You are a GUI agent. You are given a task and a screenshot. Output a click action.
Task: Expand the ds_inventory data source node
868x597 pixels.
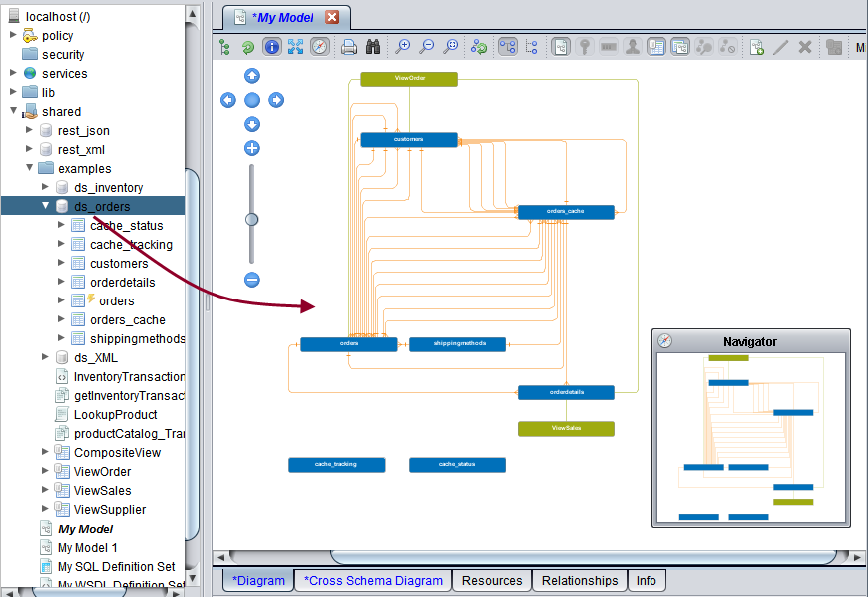(46, 187)
